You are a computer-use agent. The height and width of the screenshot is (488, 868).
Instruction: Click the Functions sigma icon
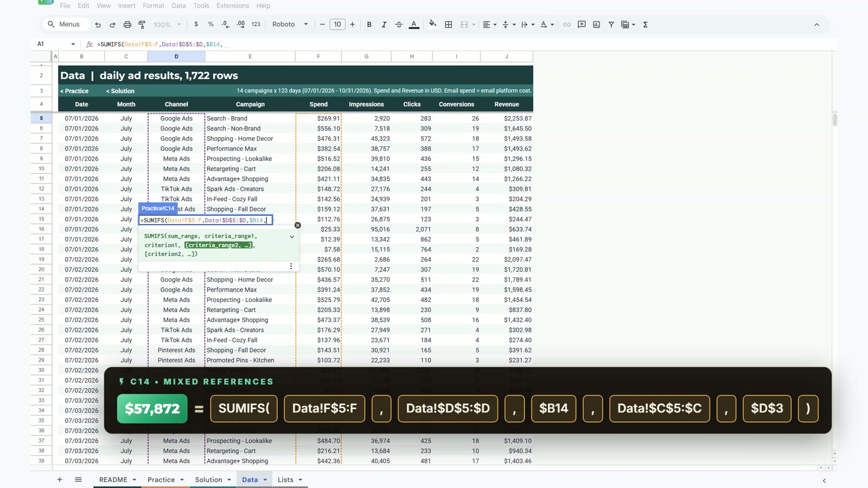646,24
